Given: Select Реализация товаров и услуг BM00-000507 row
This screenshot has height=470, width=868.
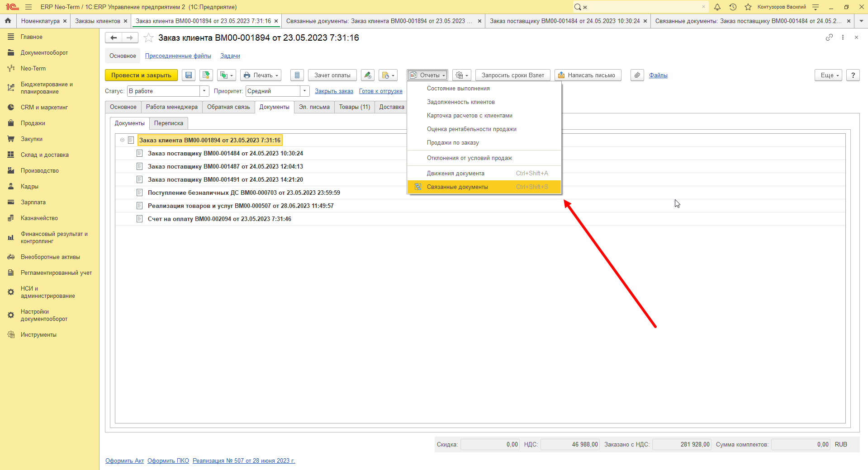Looking at the screenshot, I should (x=480, y=206).
